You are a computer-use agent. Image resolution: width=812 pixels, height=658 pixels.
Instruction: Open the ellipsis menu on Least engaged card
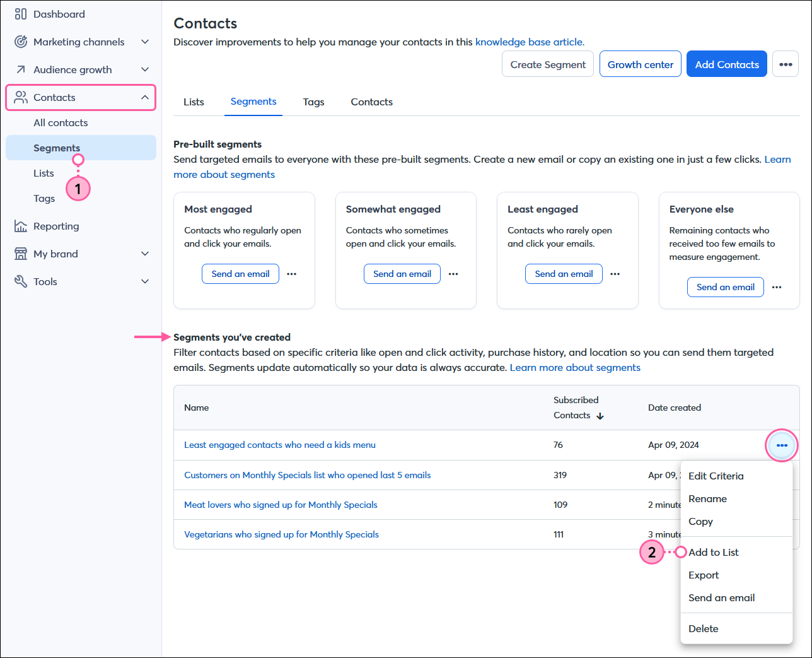point(615,274)
